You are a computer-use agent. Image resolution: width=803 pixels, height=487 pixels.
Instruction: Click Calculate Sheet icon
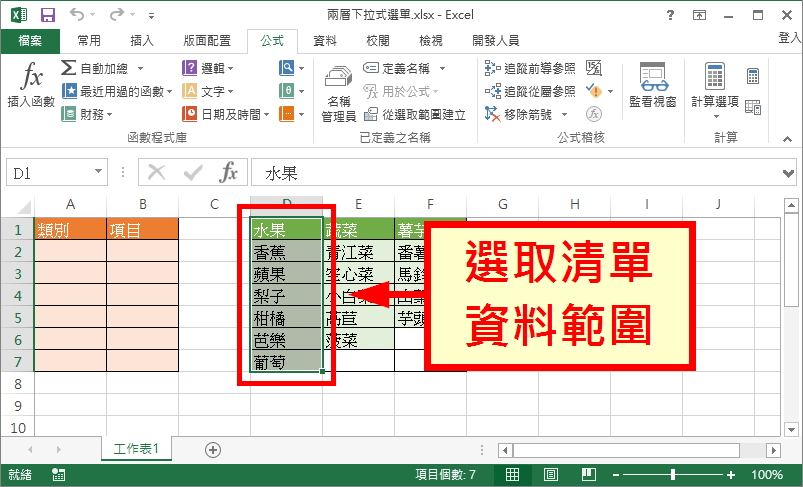click(753, 107)
